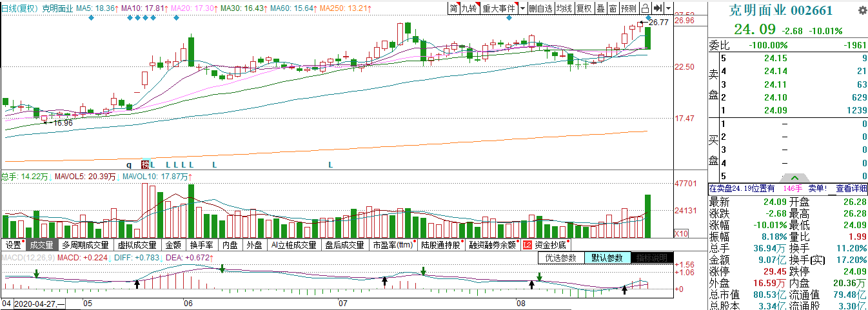Screen dimensions: 868x310
Task: Jump to latest with the arrow-to-bar icon
Action: pos(658,8)
